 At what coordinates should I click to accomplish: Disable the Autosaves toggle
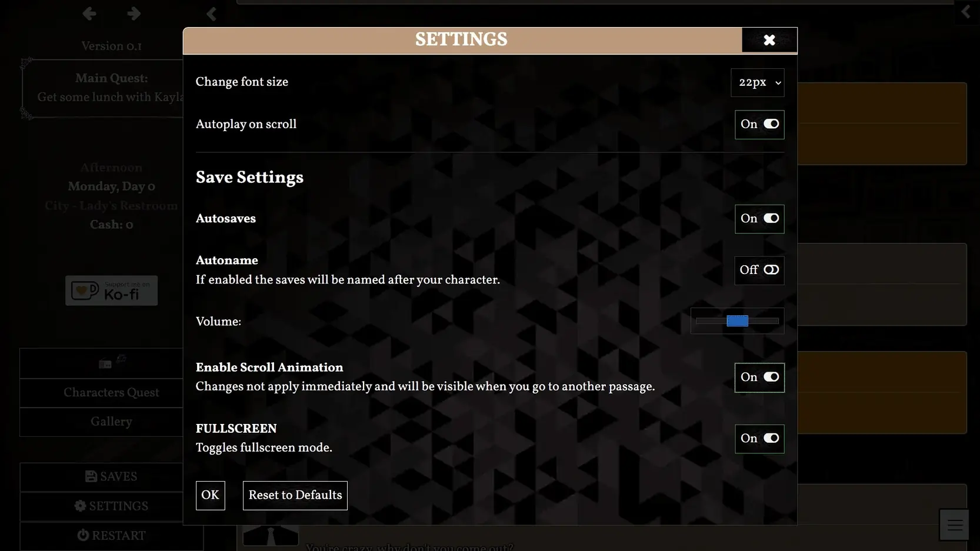click(759, 219)
